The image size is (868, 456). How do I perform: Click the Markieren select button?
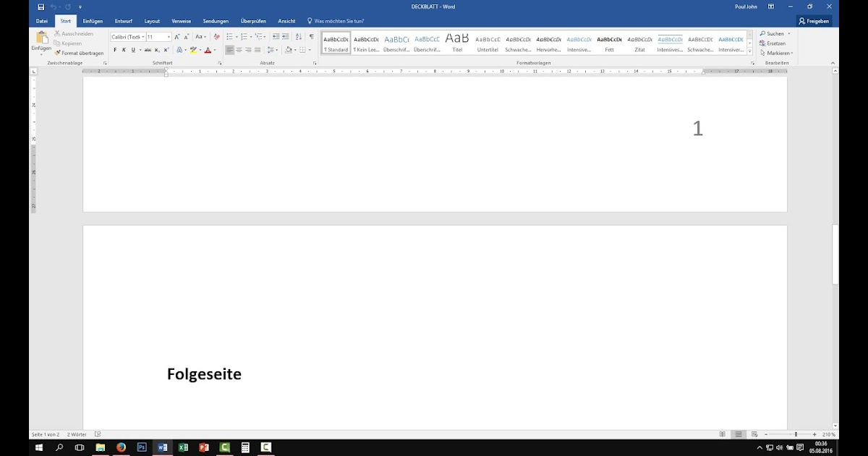point(776,53)
